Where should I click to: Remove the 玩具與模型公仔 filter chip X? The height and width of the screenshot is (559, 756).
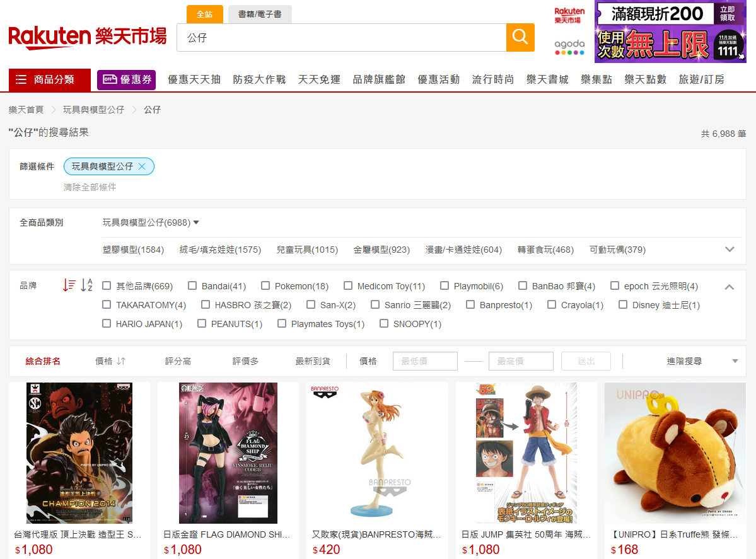(x=142, y=166)
